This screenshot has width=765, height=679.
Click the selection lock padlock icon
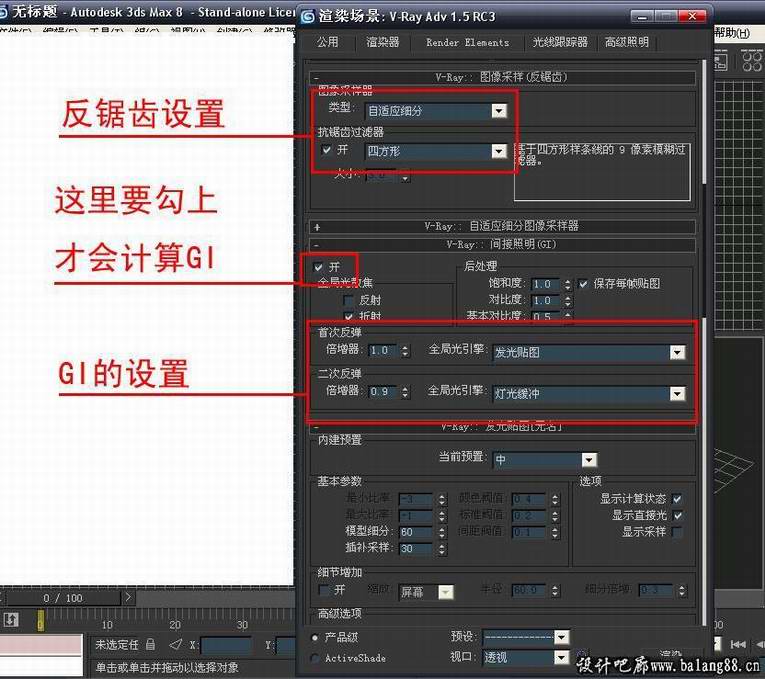tap(151, 644)
